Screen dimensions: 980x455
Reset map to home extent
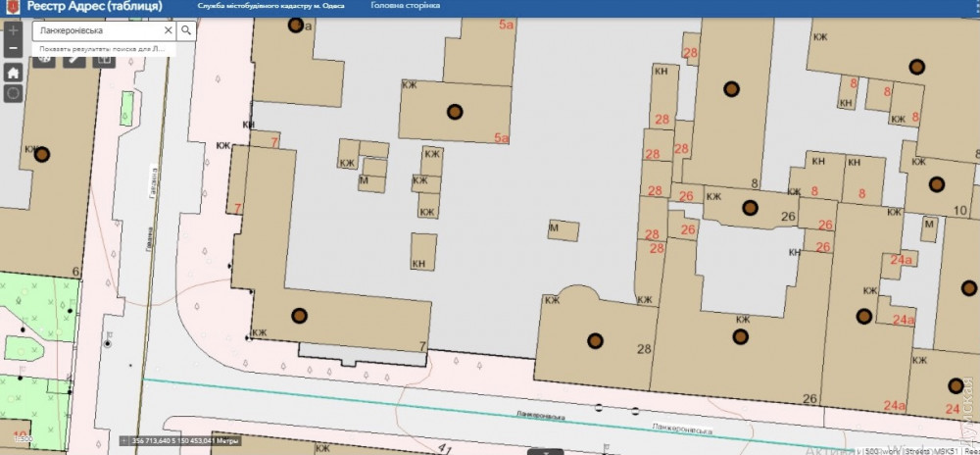click(x=14, y=73)
